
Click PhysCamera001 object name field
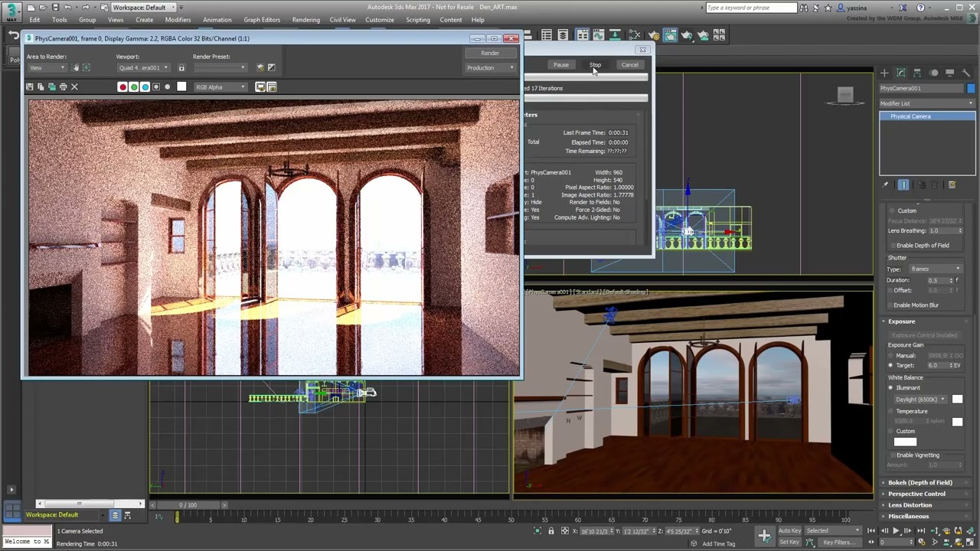pyautogui.click(x=921, y=88)
